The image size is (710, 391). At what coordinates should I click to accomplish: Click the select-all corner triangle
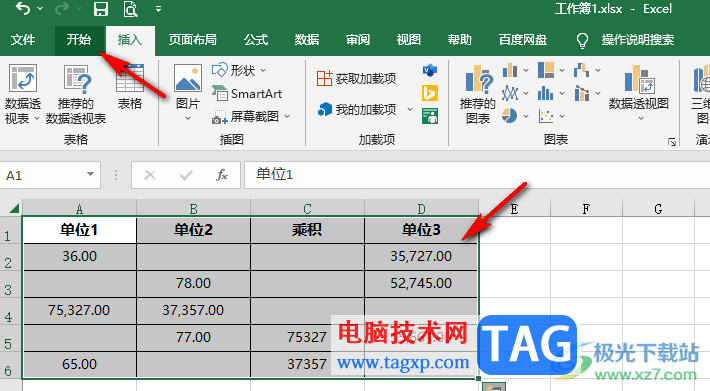pyautogui.click(x=14, y=208)
